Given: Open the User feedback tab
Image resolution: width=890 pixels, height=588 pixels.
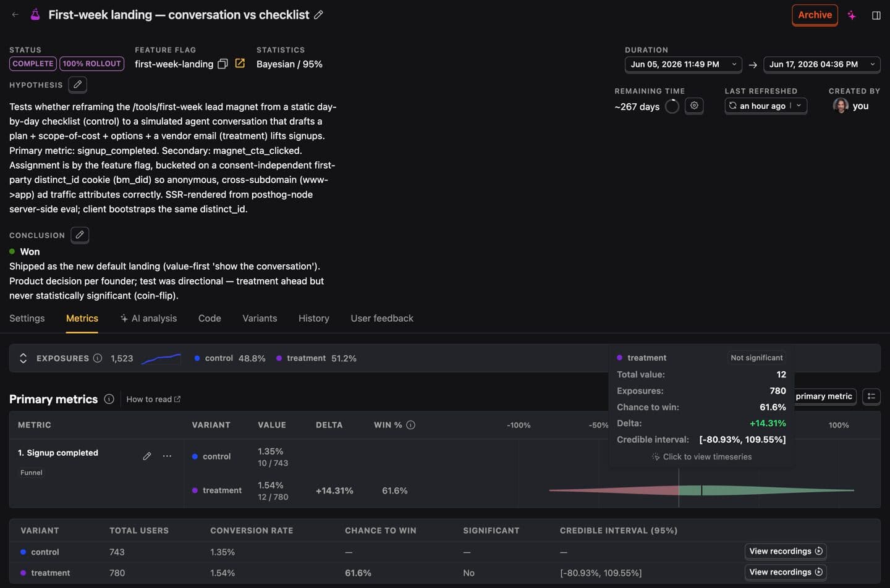Looking at the screenshot, I should [x=382, y=318].
